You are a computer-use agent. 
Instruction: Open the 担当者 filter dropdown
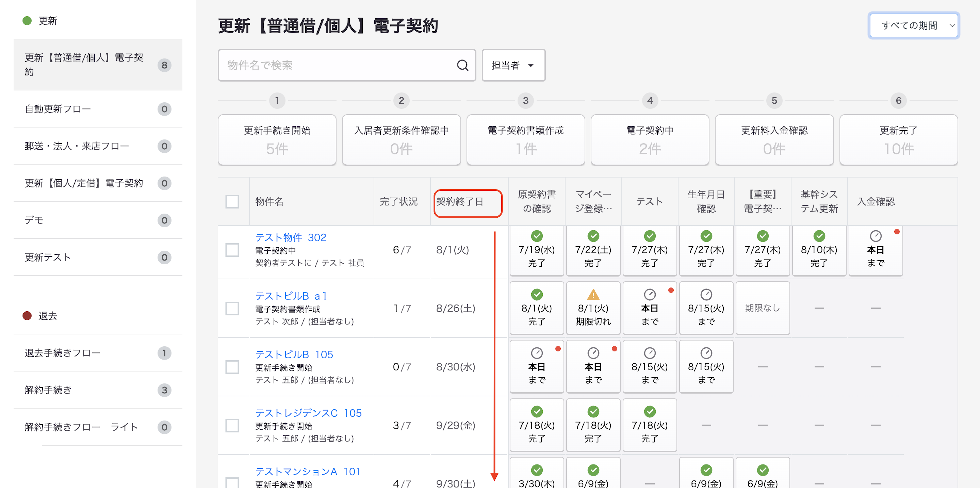tap(513, 65)
